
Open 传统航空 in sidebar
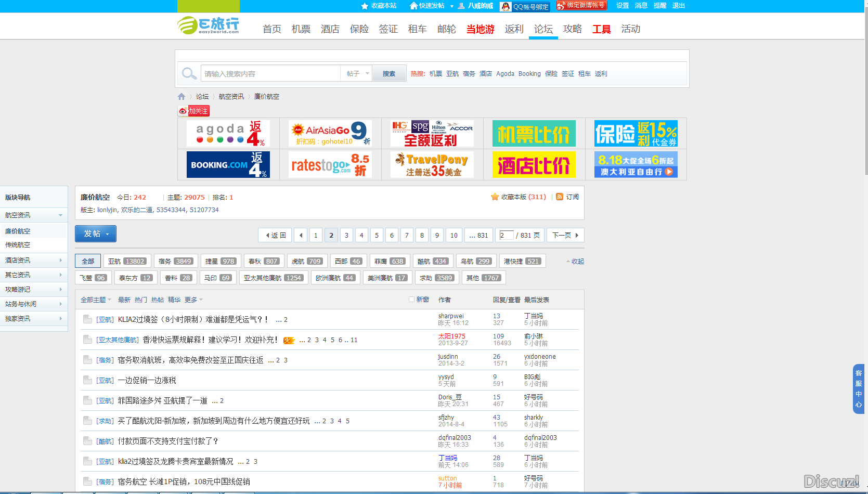[18, 244]
